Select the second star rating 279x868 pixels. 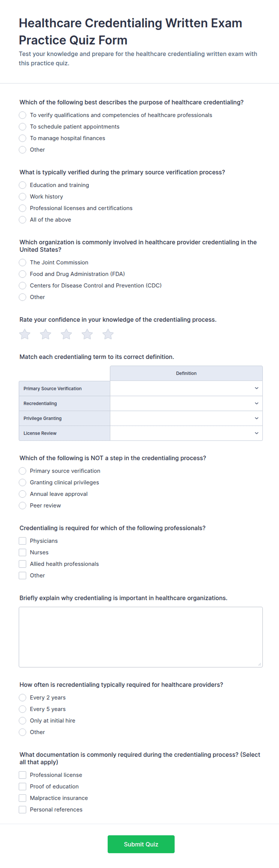tap(46, 334)
